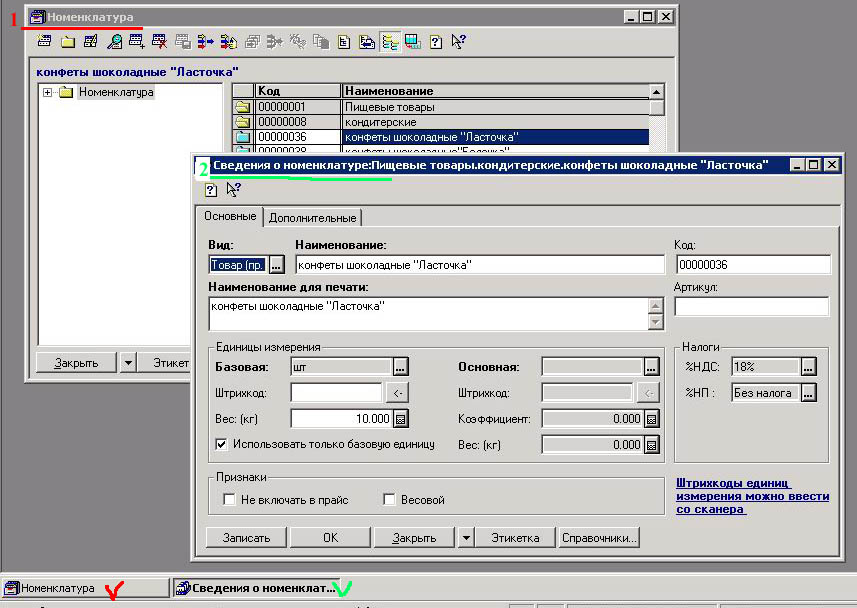Expand the Номенклатура tree node

(x=47, y=93)
